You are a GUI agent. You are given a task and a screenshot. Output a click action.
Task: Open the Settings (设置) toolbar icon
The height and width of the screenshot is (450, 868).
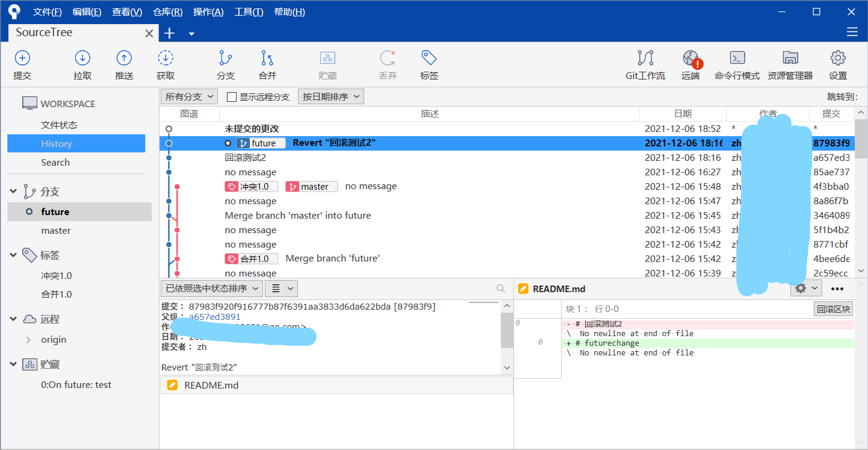[x=838, y=58]
